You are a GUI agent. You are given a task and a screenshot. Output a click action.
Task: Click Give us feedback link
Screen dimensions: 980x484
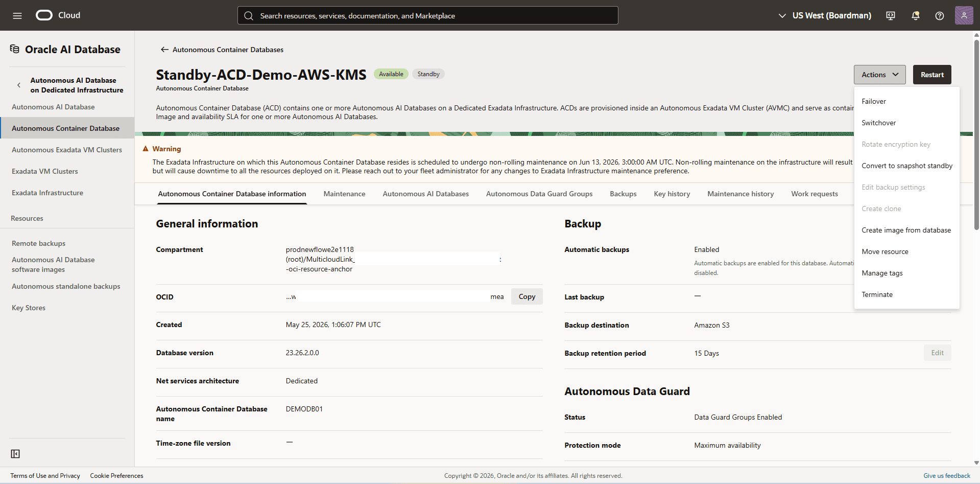(x=947, y=476)
